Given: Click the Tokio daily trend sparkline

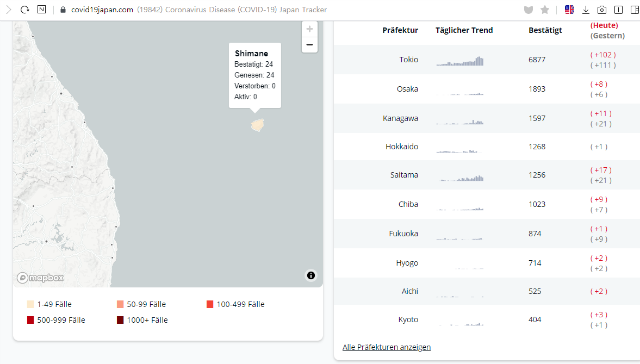Looking at the screenshot, I should (x=460, y=61).
